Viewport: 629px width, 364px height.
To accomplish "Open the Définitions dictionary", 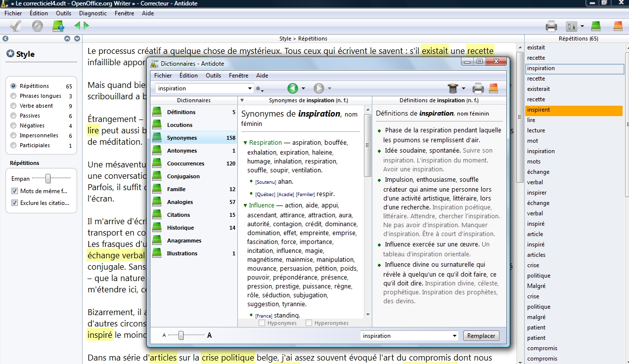I will [194, 112].
